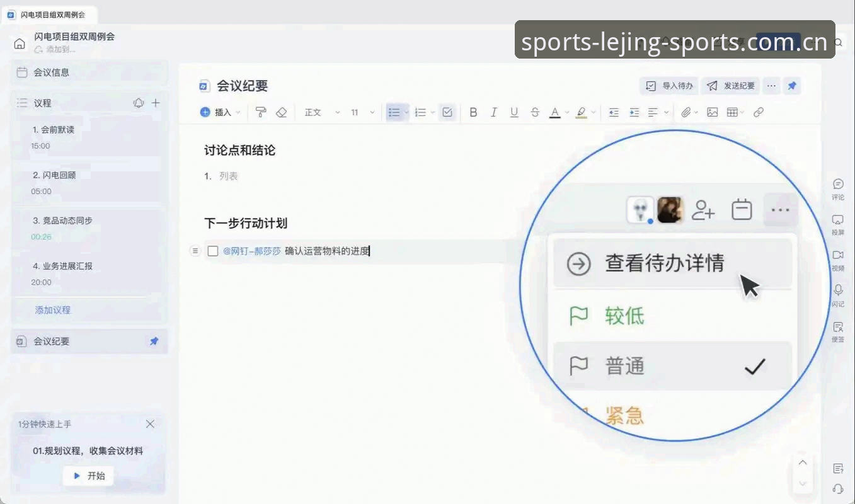855x504 pixels.
Task: Toggle the pin next to 发送纪要
Action: click(x=793, y=86)
